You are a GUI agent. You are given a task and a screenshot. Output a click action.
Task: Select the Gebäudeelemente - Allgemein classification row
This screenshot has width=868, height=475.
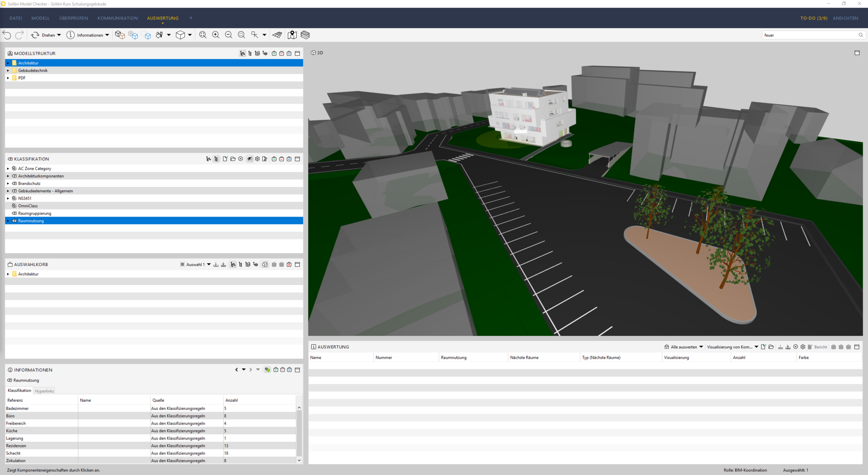click(154, 191)
